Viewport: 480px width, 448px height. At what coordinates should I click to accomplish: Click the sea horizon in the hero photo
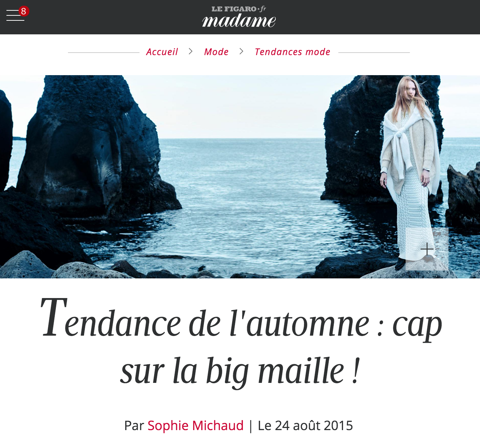click(x=240, y=138)
